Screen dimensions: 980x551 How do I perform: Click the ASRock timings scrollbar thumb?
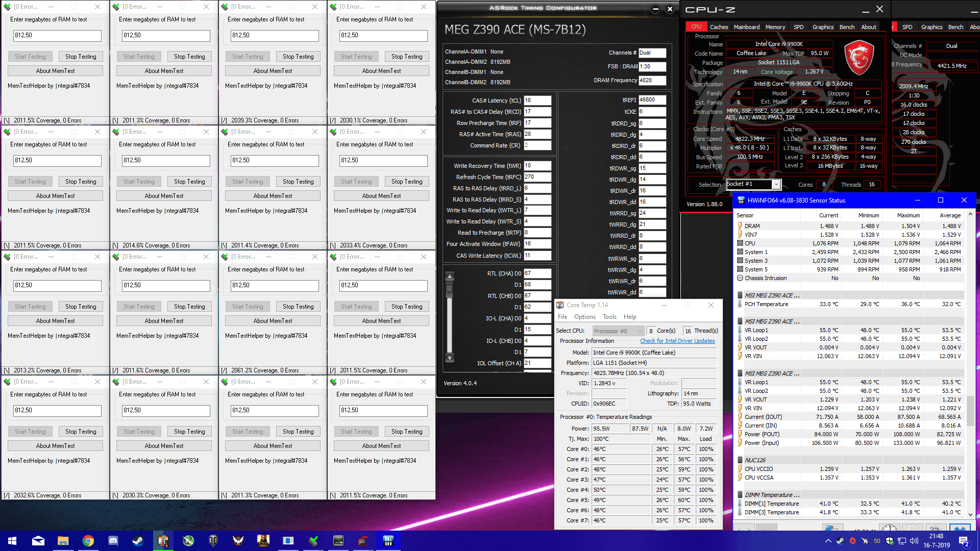click(x=450, y=290)
